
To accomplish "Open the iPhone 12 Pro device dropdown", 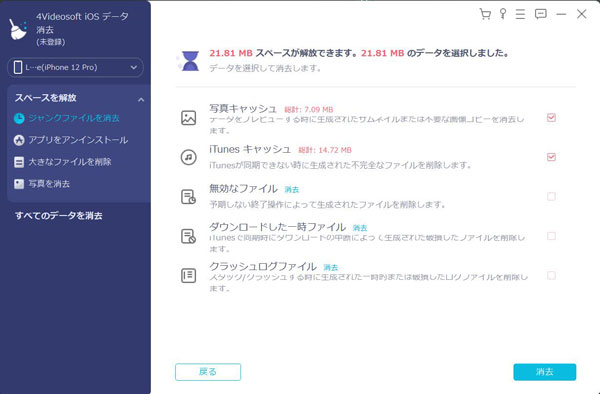I will click(75, 67).
